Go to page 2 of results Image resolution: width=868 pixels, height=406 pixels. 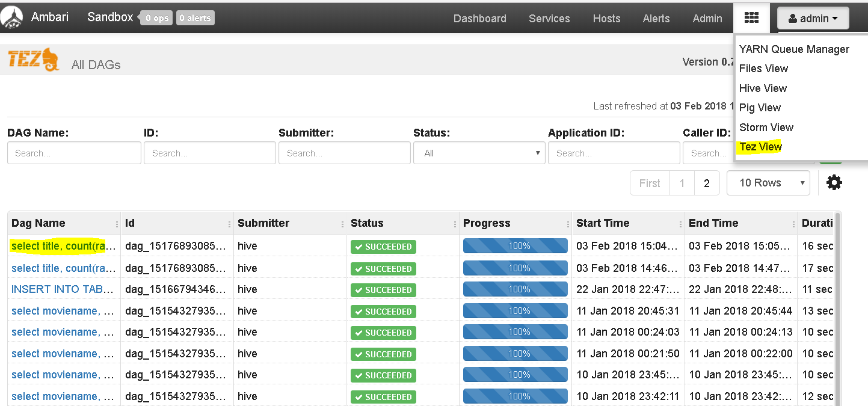click(x=707, y=183)
